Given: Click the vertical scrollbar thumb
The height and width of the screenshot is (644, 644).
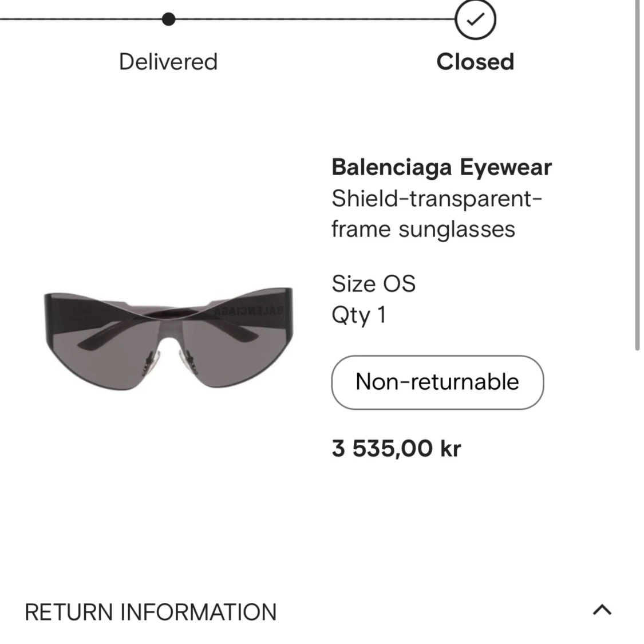Looking at the screenshot, I should [x=638, y=175].
